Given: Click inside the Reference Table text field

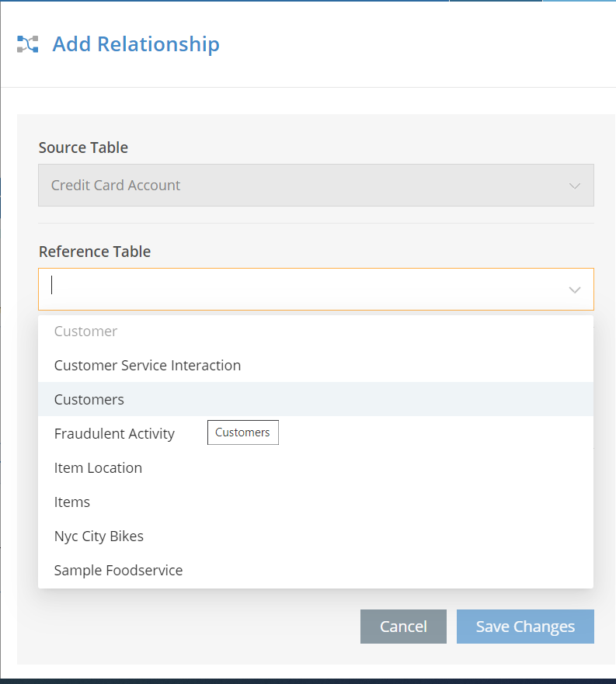Looking at the screenshot, I should (x=233, y=288).
